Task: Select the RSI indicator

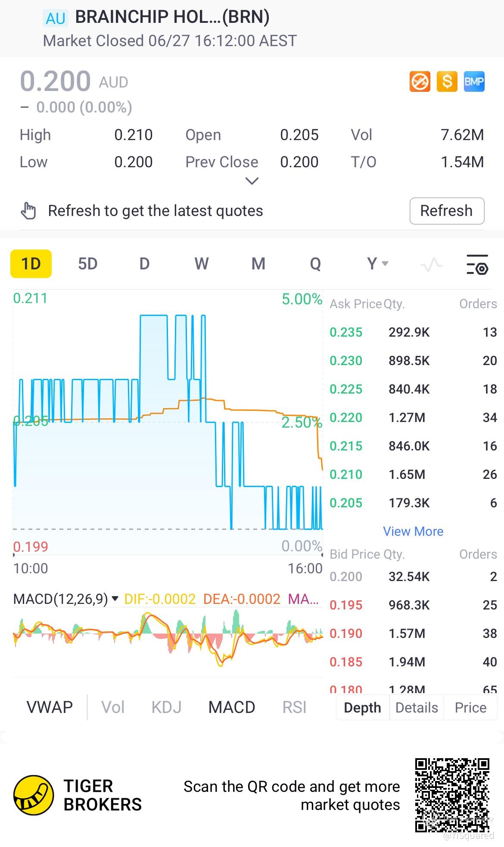Action: coord(295,707)
